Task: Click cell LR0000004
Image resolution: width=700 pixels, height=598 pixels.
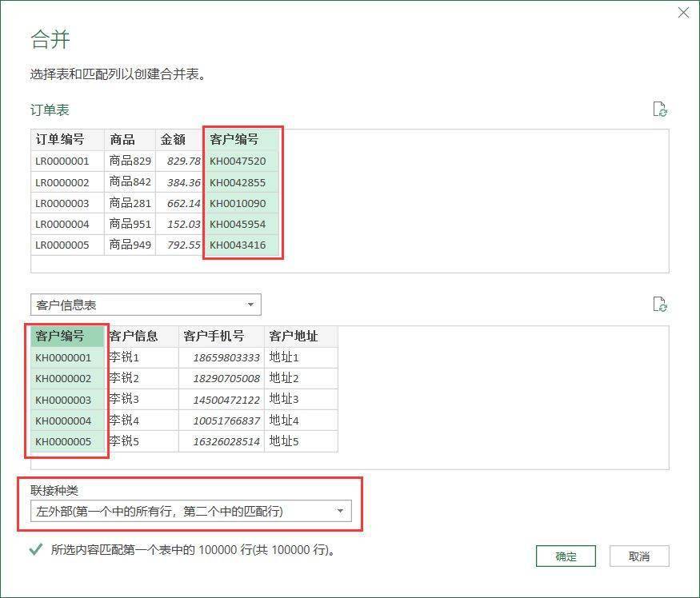Action: 67,224
